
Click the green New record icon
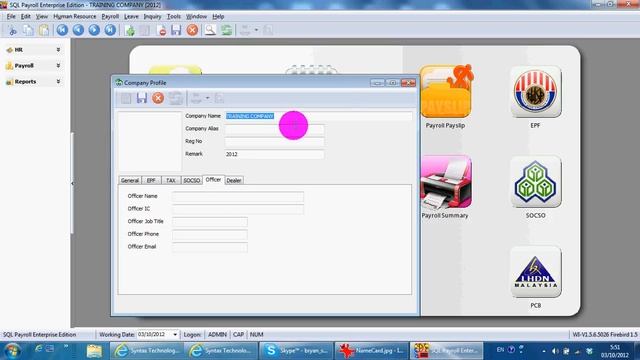point(130,30)
